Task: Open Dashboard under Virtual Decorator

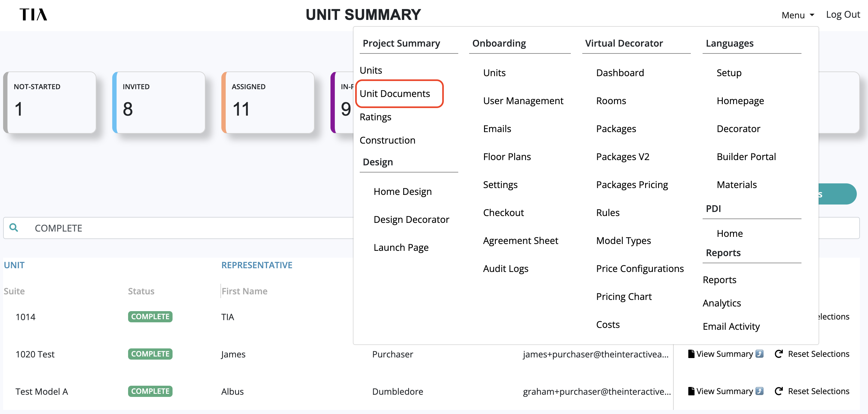Action: click(x=620, y=73)
